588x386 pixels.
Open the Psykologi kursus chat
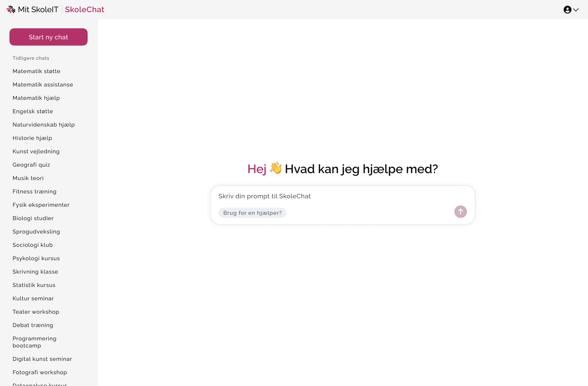(36, 258)
